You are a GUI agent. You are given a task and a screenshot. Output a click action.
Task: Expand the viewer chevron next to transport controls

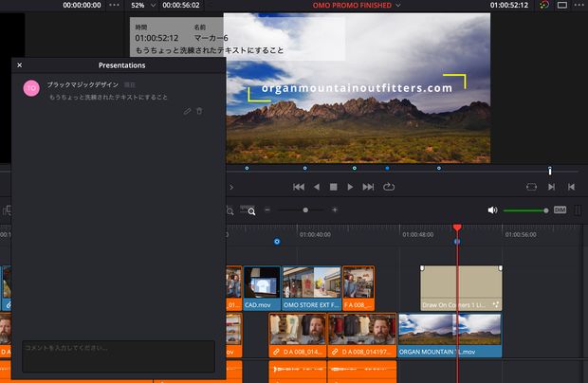pyautogui.click(x=231, y=187)
